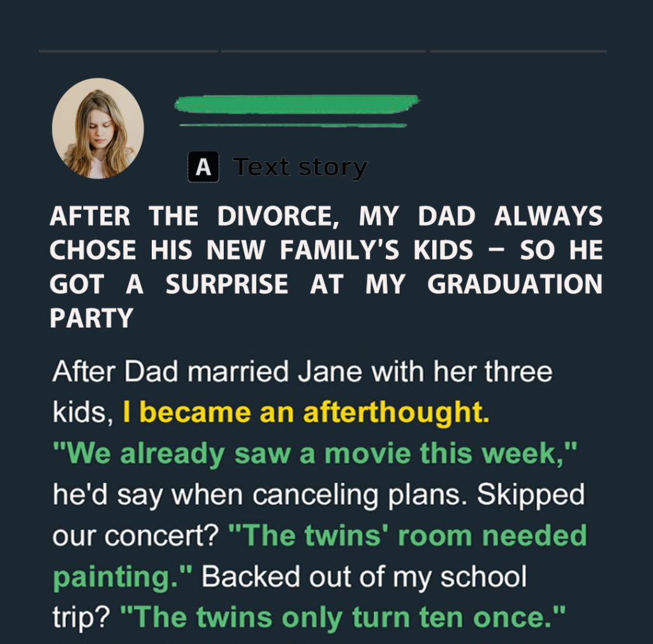Click the headline word "DIVORCE,"

[x=278, y=216]
